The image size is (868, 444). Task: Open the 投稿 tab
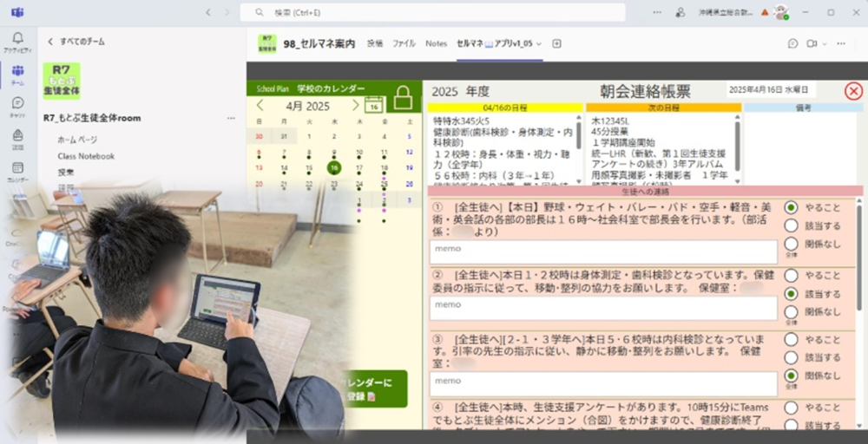(x=375, y=43)
